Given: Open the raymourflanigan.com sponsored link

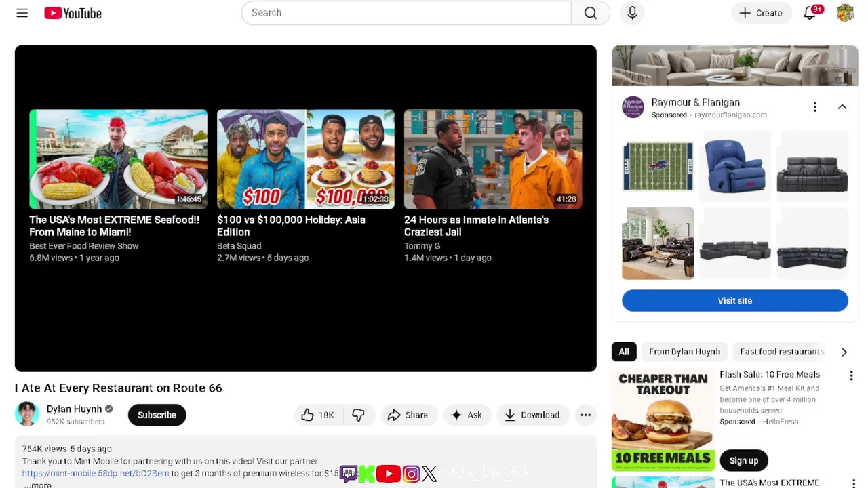Looking at the screenshot, I should pyautogui.click(x=730, y=115).
